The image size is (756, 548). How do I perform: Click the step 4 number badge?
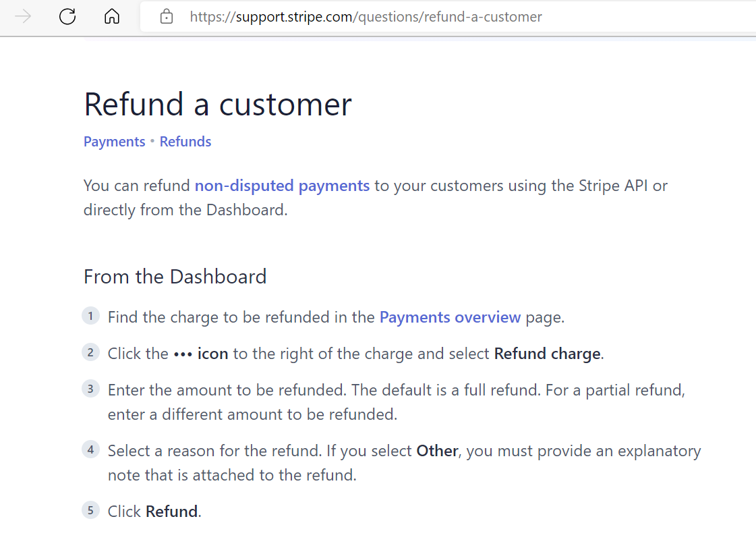point(90,449)
